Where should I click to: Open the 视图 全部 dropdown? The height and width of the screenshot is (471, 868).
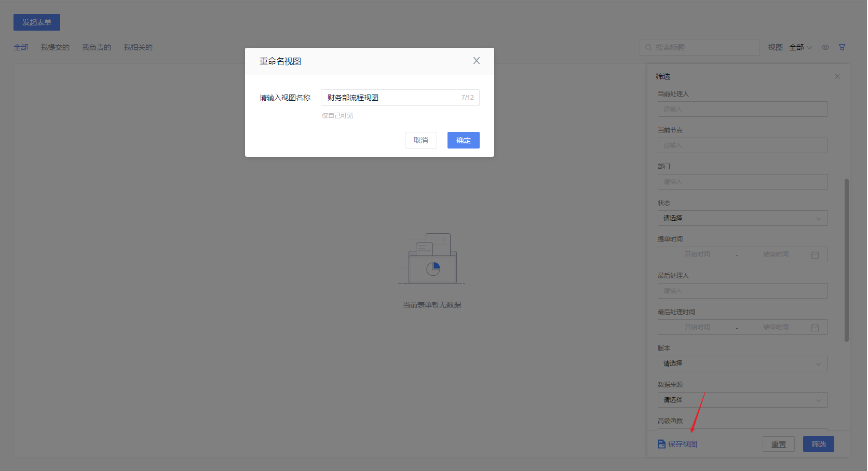click(x=800, y=47)
